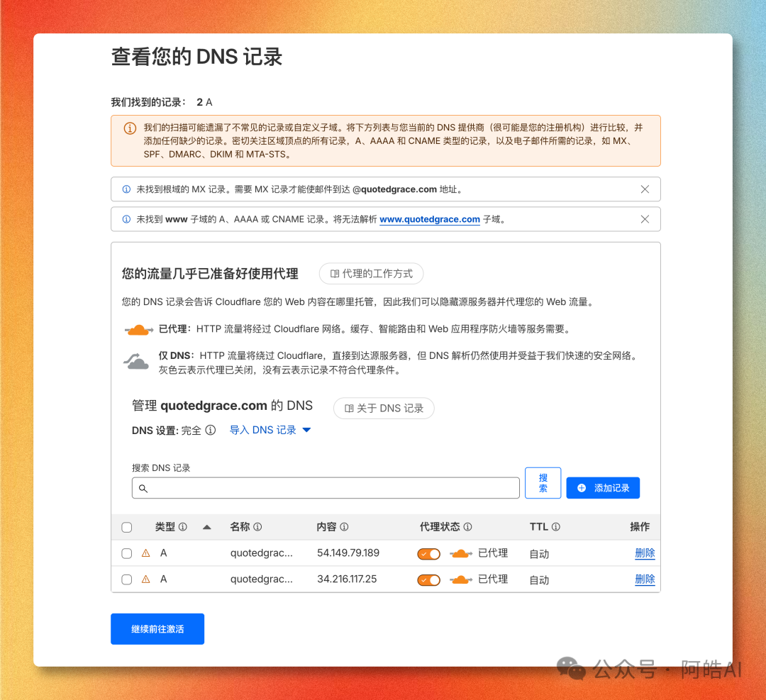Click the TTL column header
This screenshot has width=766, height=700.
[539, 526]
